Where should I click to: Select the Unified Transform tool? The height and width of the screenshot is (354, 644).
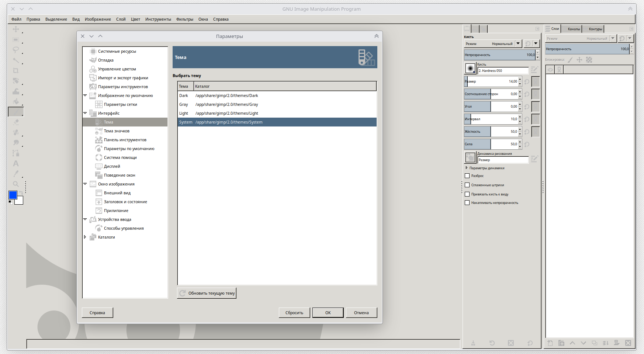pos(16,81)
